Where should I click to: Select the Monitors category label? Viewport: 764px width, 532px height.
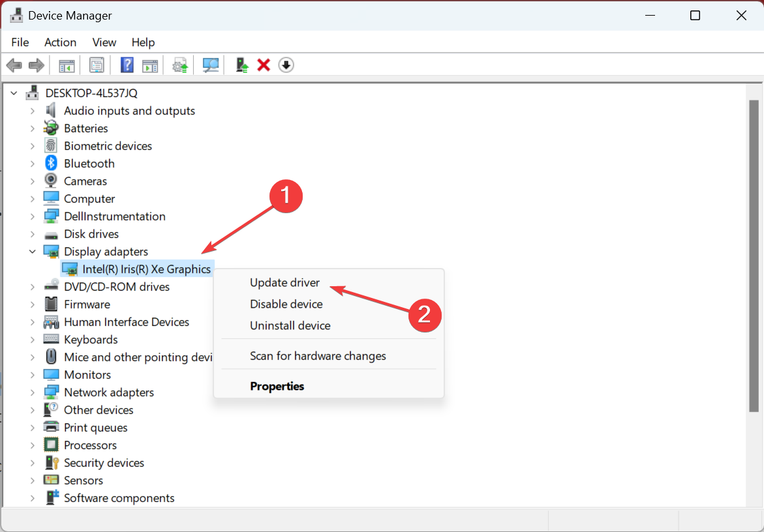(87, 374)
